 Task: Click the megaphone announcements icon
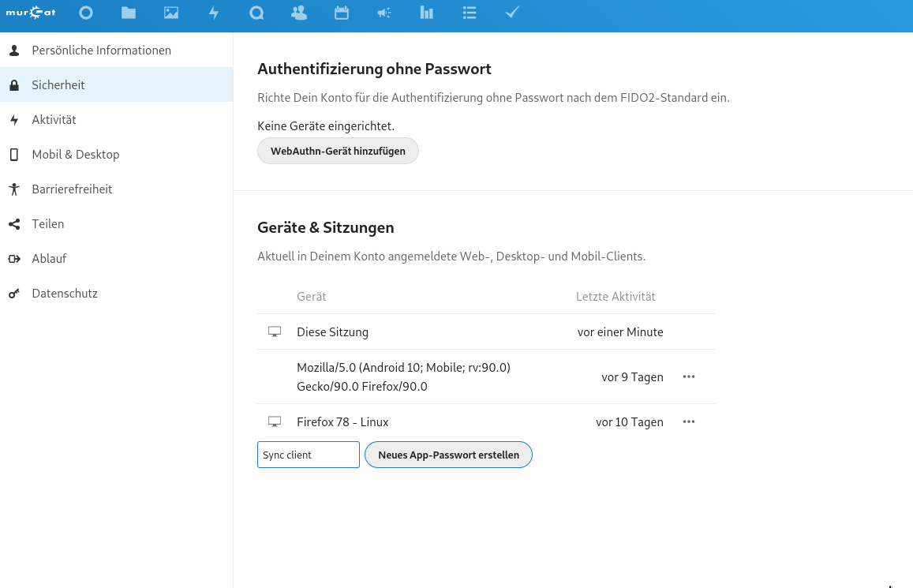click(384, 13)
